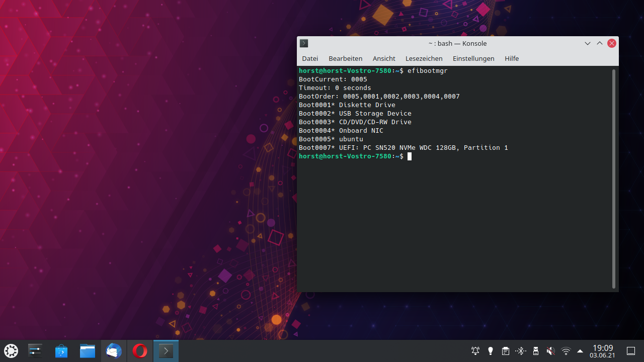Viewport: 644px width, 362px height.
Task: Click the Konsole vertical scrollbar
Action: [614, 178]
